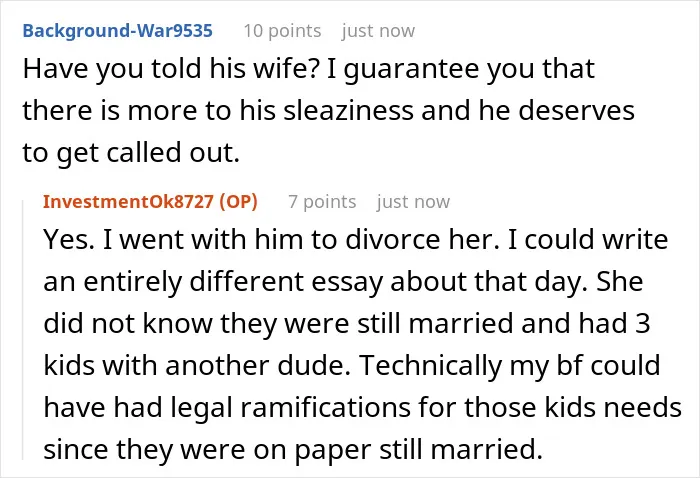
Task: Click the word 'sleaziness' in the first comment
Action: 348,110
